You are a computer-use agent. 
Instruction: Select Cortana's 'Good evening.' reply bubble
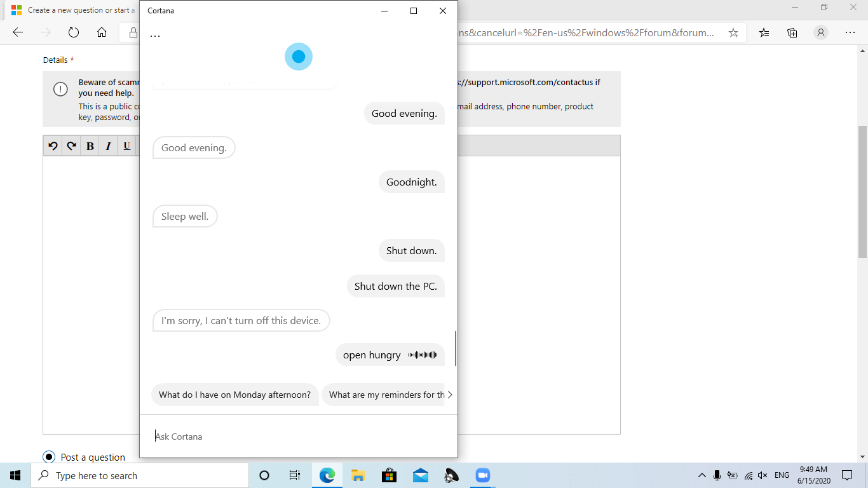pos(194,148)
